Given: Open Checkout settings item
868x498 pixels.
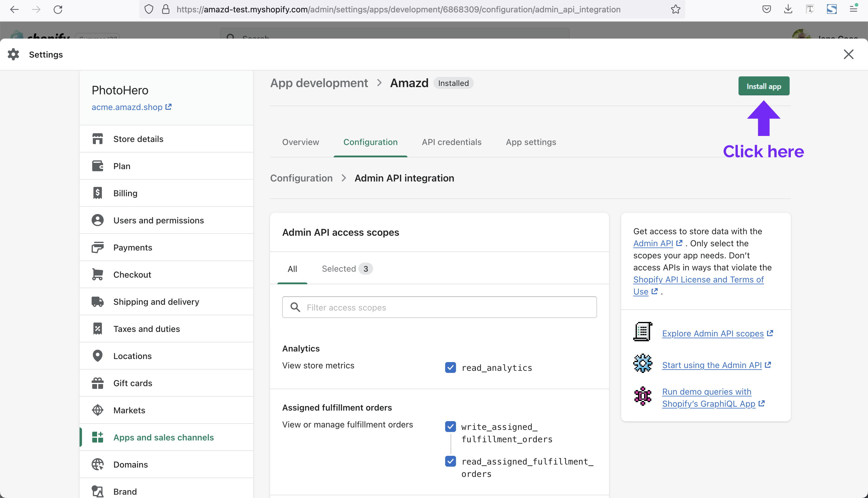Looking at the screenshot, I should (x=166, y=274).
